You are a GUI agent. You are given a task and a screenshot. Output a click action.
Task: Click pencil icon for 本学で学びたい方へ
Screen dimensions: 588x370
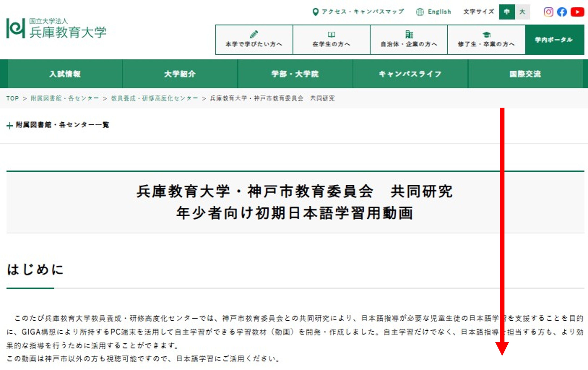254,34
